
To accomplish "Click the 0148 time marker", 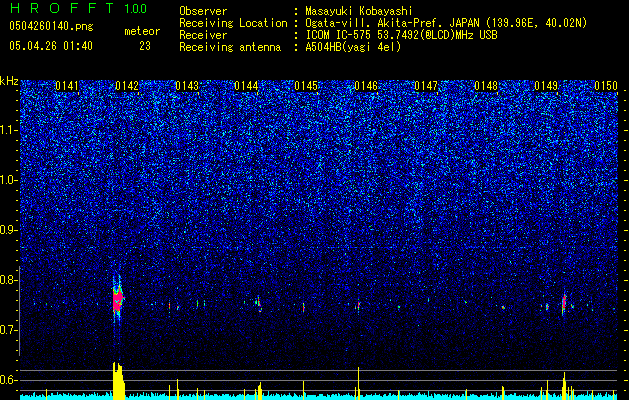I will (486, 86).
